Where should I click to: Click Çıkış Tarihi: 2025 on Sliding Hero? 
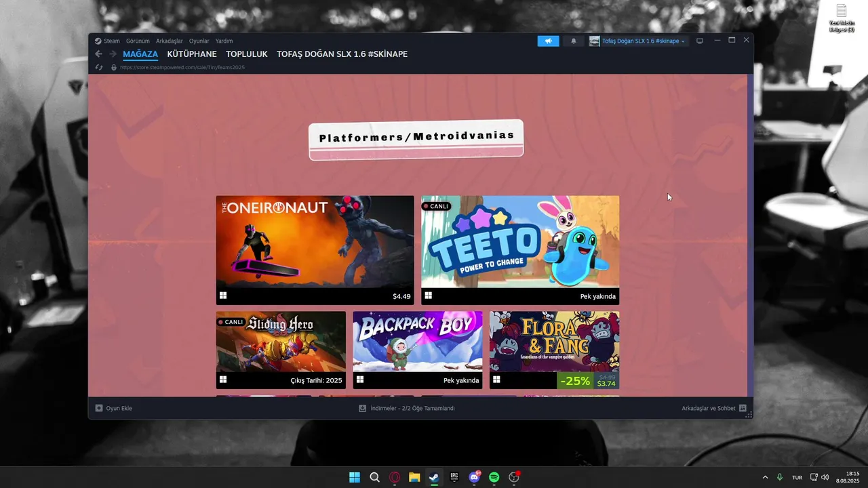[316, 381]
